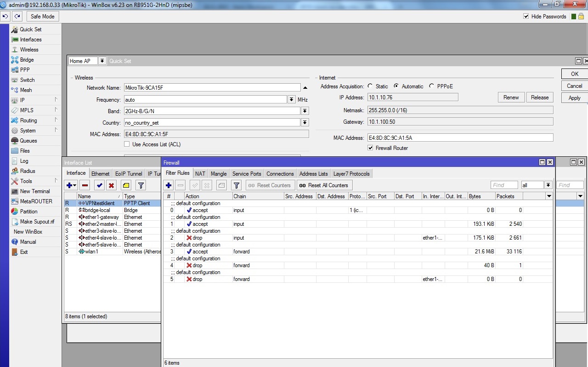Image resolution: width=588 pixels, height=367 pixels.
Task: Click the Firewall filter funnel icon
Action: [x=237, y=185]
